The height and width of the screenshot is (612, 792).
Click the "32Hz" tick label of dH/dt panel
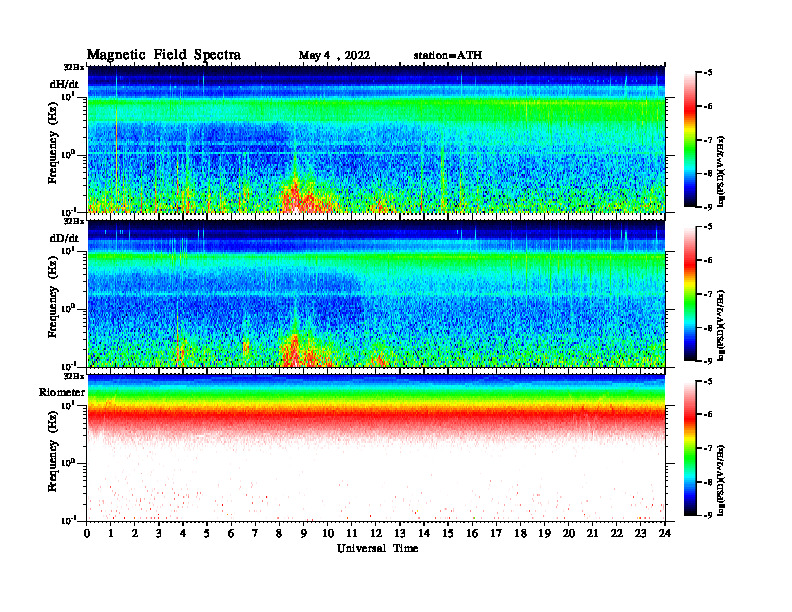coord(74,67)
